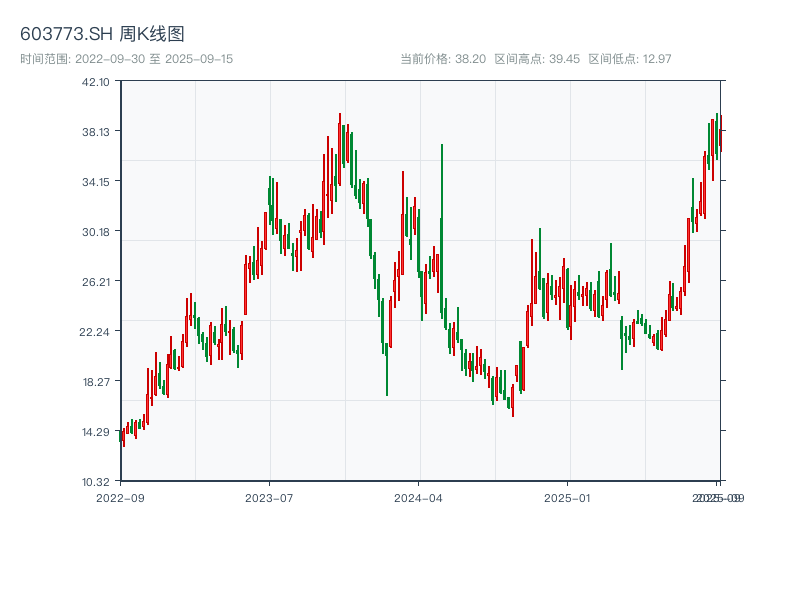Click the first candle at the chart's left edge

click(x=120, y=436)
